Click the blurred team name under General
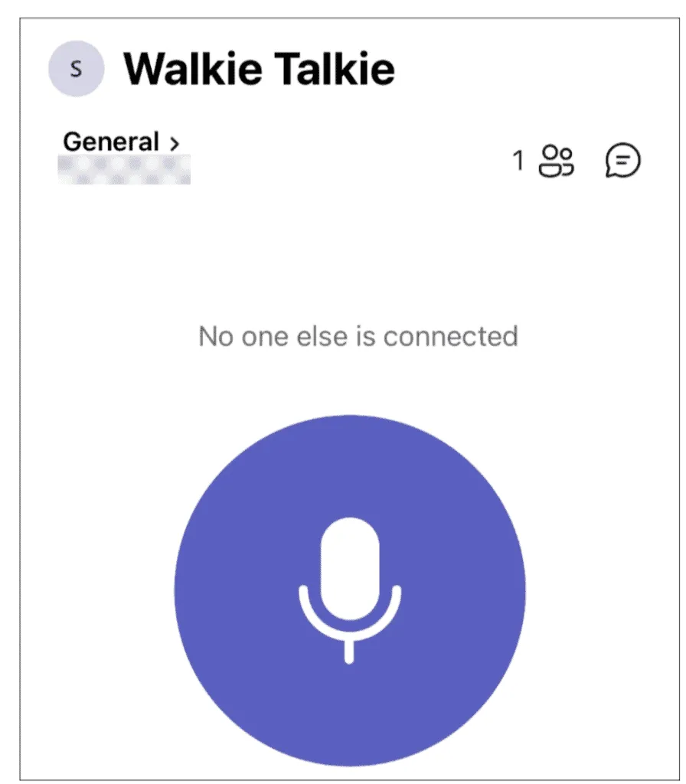The width and height of the screenshot is (686, 784). (126, 169)
